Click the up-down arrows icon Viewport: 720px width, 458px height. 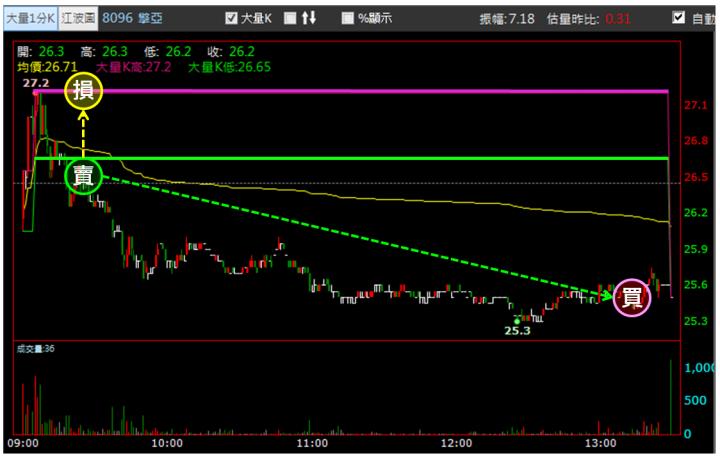pos(309,18)
